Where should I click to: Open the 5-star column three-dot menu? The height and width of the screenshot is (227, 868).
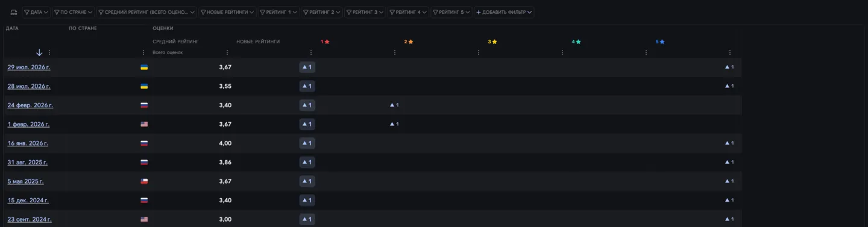pos(730,52)
